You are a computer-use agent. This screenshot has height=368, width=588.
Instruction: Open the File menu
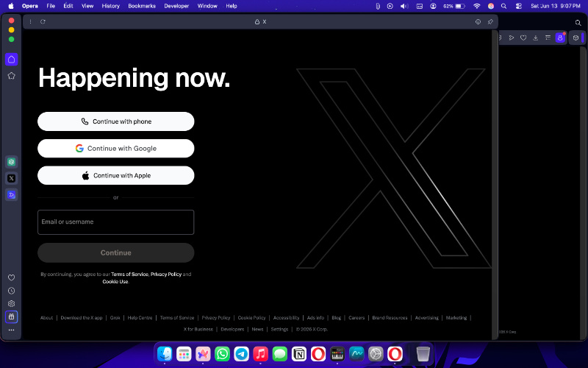coord(51,6)
